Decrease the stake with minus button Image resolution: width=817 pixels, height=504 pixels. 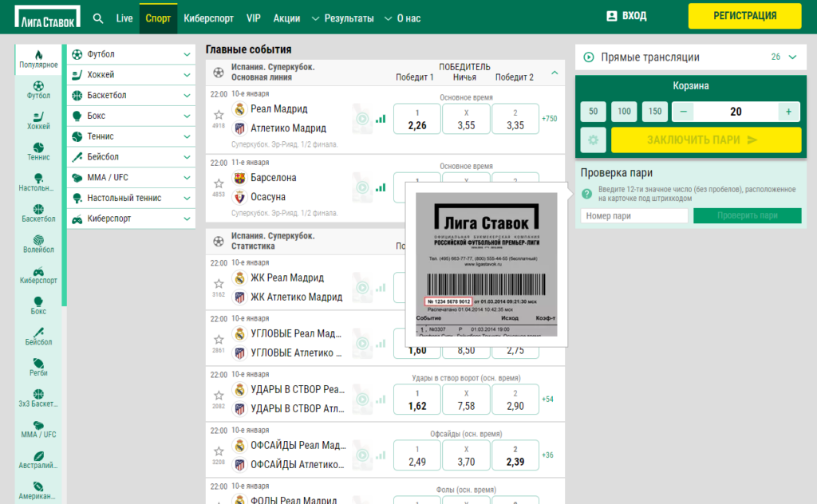[683, 112]
